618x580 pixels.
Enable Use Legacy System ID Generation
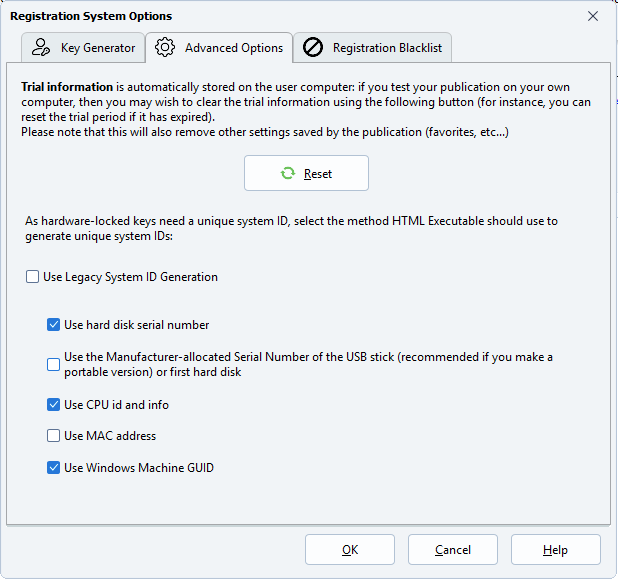point(34,277)
